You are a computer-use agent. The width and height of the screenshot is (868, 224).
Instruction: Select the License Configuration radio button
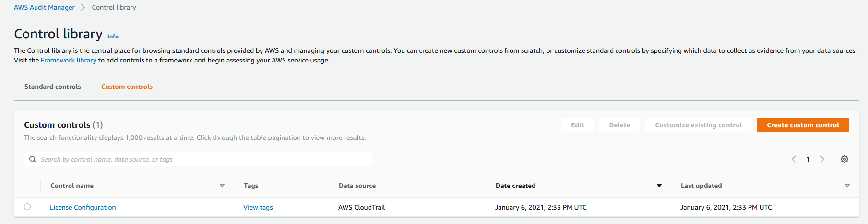[x=27, y=207]
